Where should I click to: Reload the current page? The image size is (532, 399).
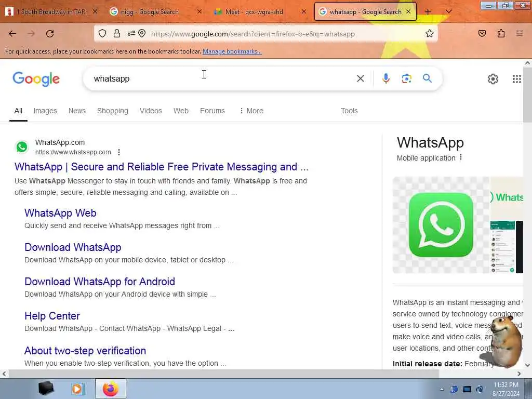50,34
